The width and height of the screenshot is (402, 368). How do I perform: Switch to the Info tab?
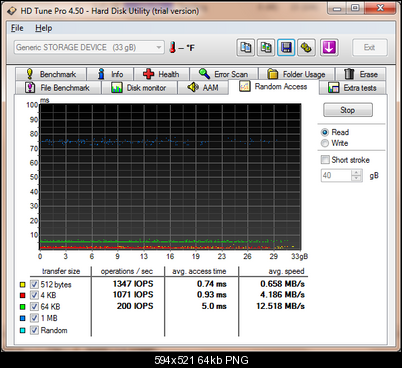pyautogui.click(x=110, y=74)
